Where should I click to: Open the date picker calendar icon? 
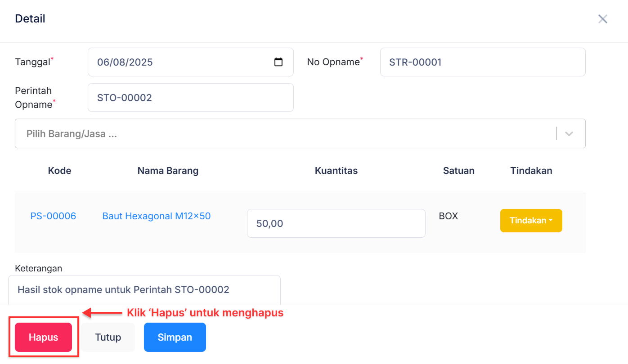coord(278,62)
